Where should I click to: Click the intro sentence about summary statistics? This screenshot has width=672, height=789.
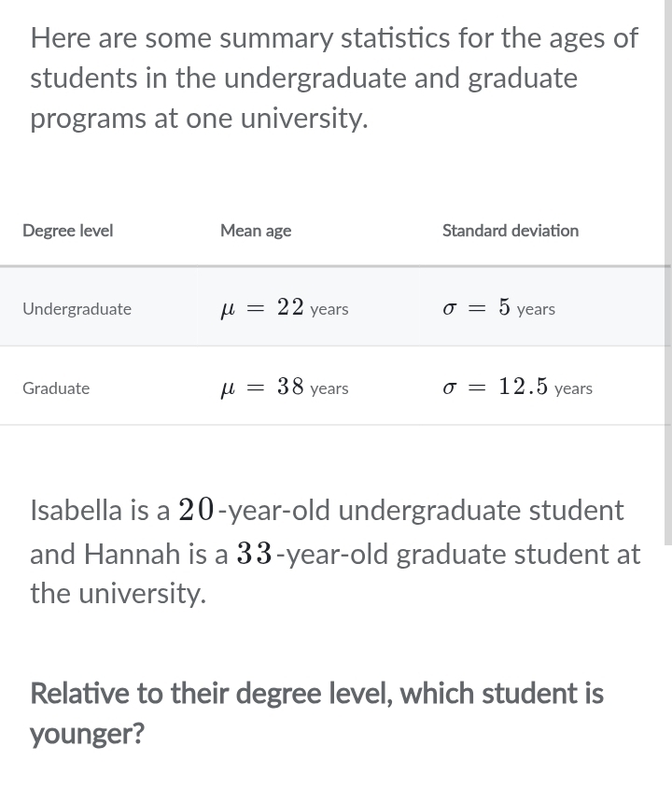[x=333, y=78]
